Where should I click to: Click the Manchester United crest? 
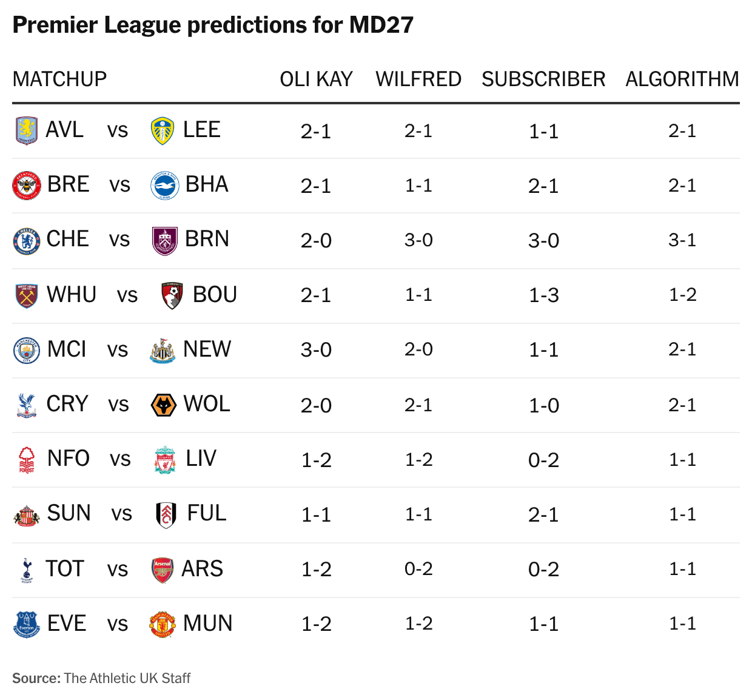[163, 624]
